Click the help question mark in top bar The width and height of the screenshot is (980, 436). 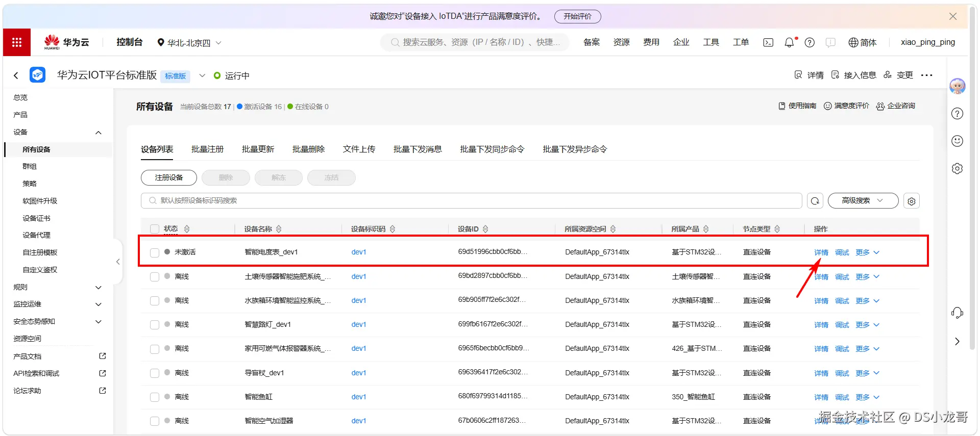tap(810, 42)
